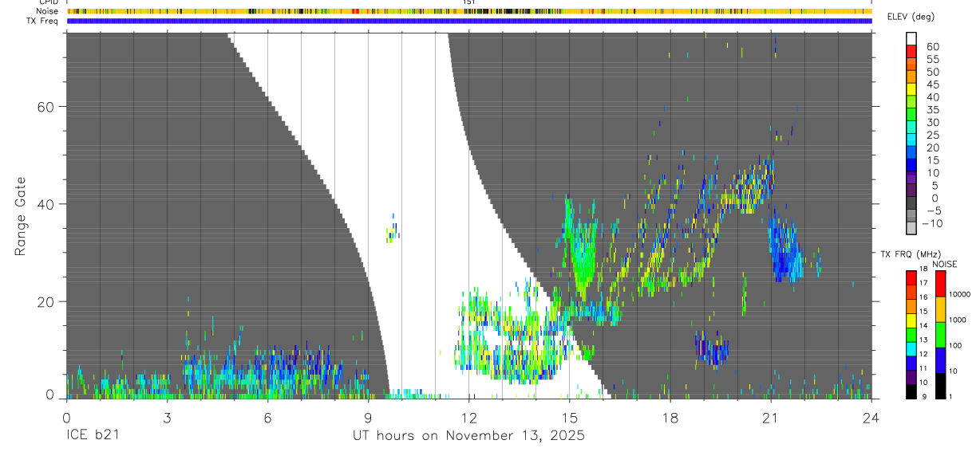Screen dimensions: 980x452
Task: Click the '3' tick on UT hours axis
Action: click(167, 417)
